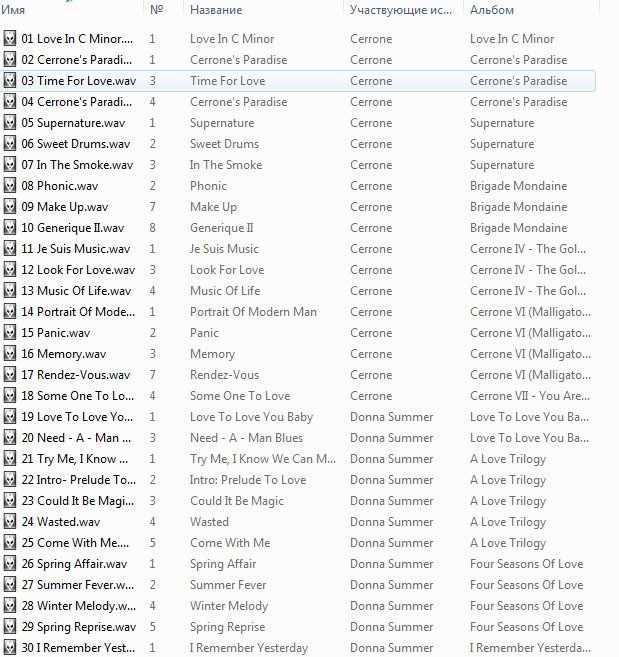Click the title 'Could It Be Magic'
The width and height of the screenshot is (619, 657).
tap(237, 501)
